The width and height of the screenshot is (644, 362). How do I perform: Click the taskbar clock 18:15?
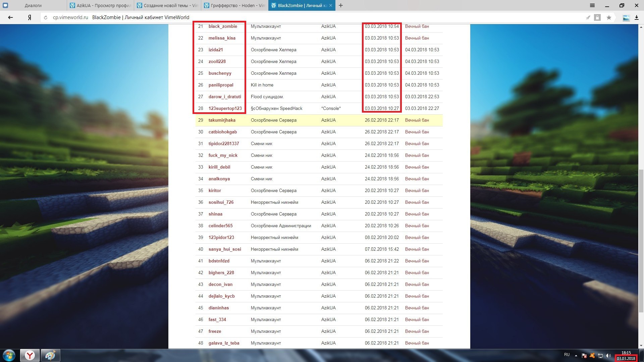626,353
